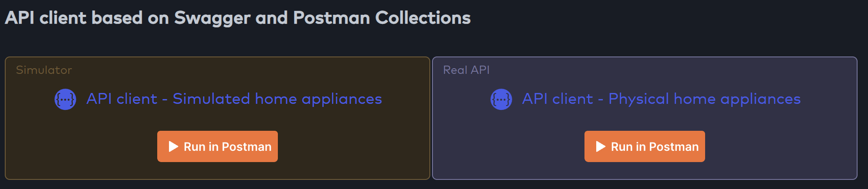
Task: Open the Simulated home appliances API client link
Action: tap(234, 99)
